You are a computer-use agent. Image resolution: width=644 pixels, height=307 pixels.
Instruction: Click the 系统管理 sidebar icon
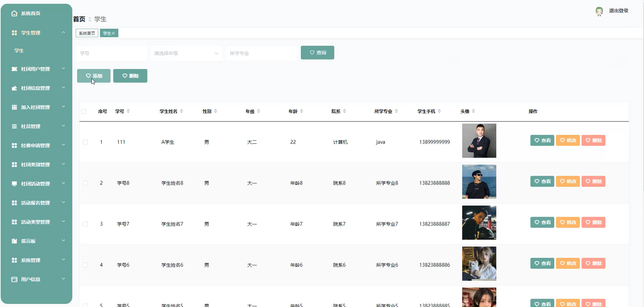[x=14, y=260]
